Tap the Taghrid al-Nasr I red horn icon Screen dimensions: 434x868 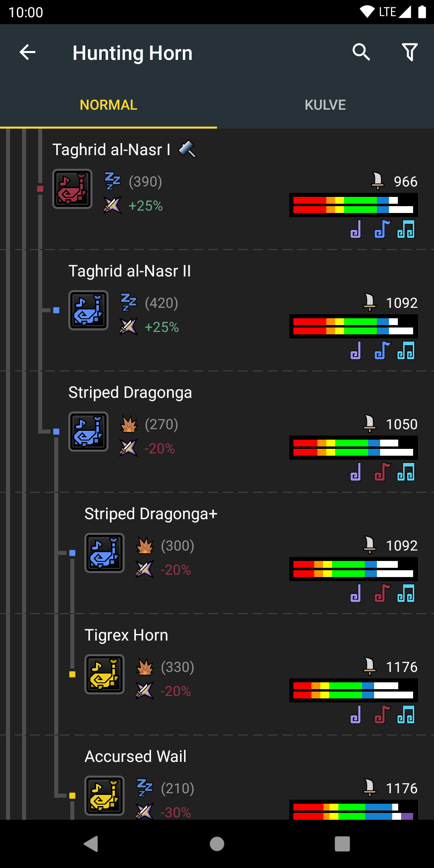coord(72,189)
